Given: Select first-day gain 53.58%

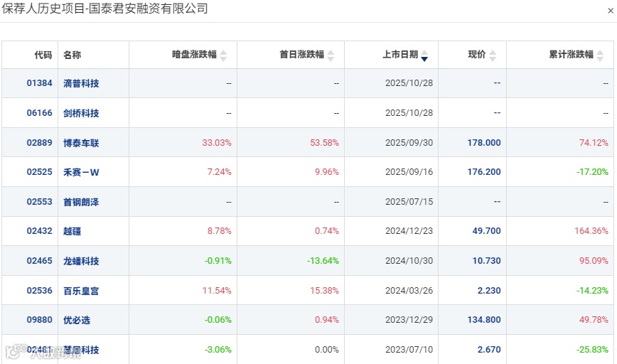Looking at the screenshot, I should (324, 143).
